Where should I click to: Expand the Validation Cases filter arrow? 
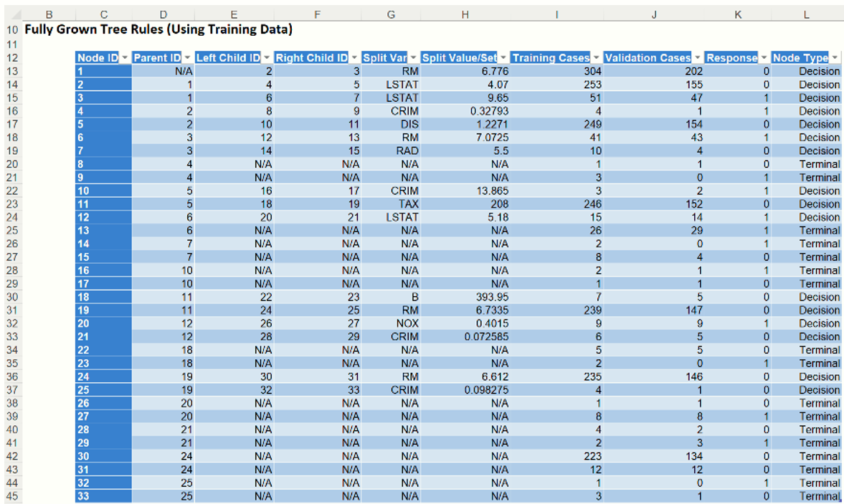click(x=697, y=58)
